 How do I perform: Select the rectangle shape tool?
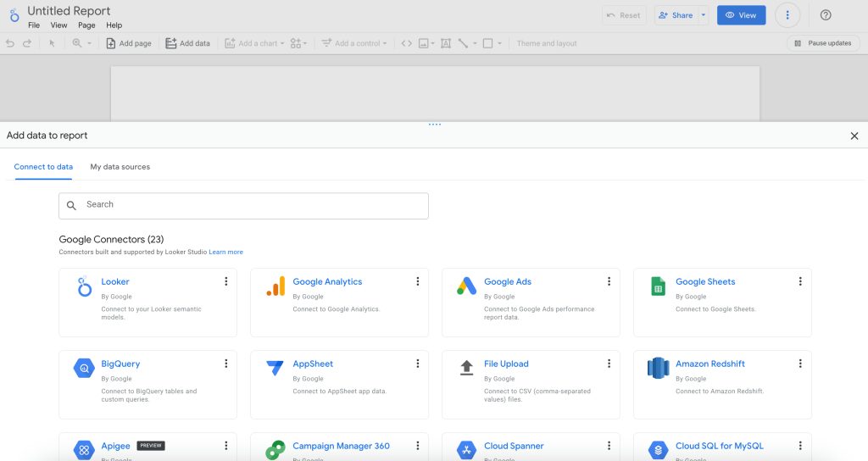click(487, 43)
